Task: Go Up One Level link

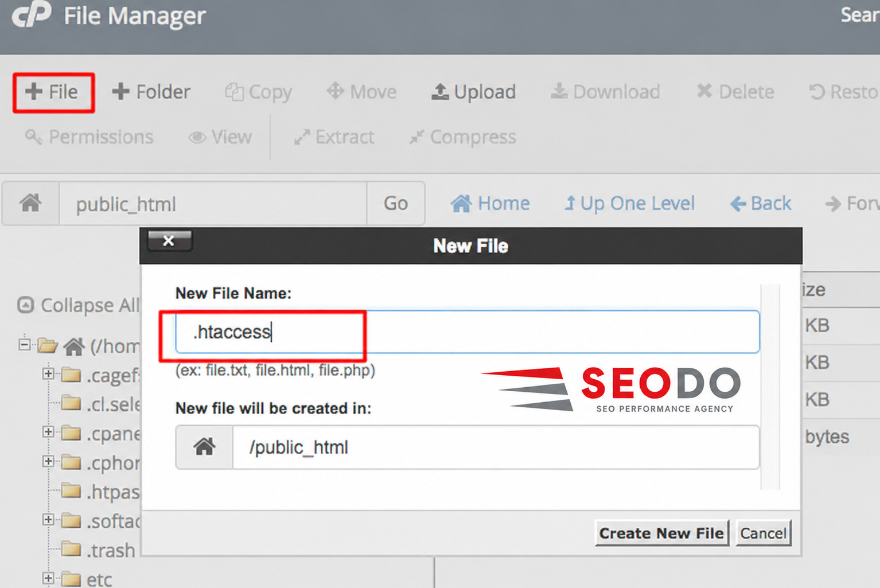Action: coord(630,204)
